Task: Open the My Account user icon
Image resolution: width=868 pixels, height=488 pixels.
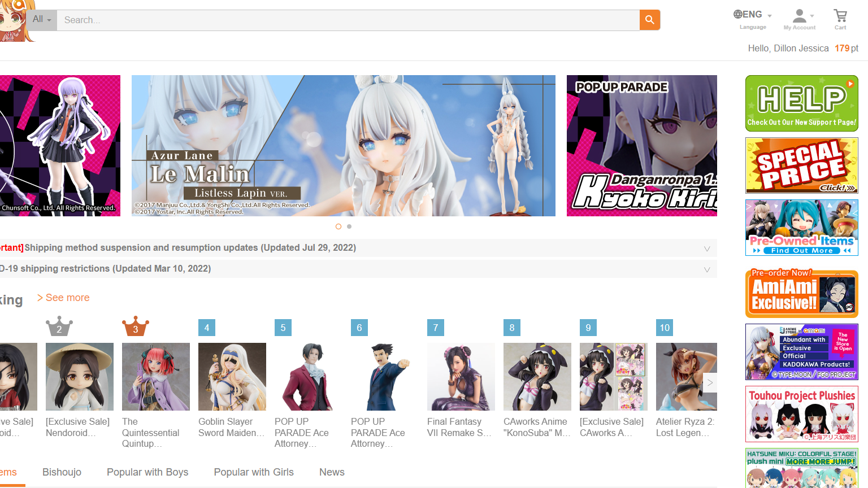Action: click(x=800, y=16)
